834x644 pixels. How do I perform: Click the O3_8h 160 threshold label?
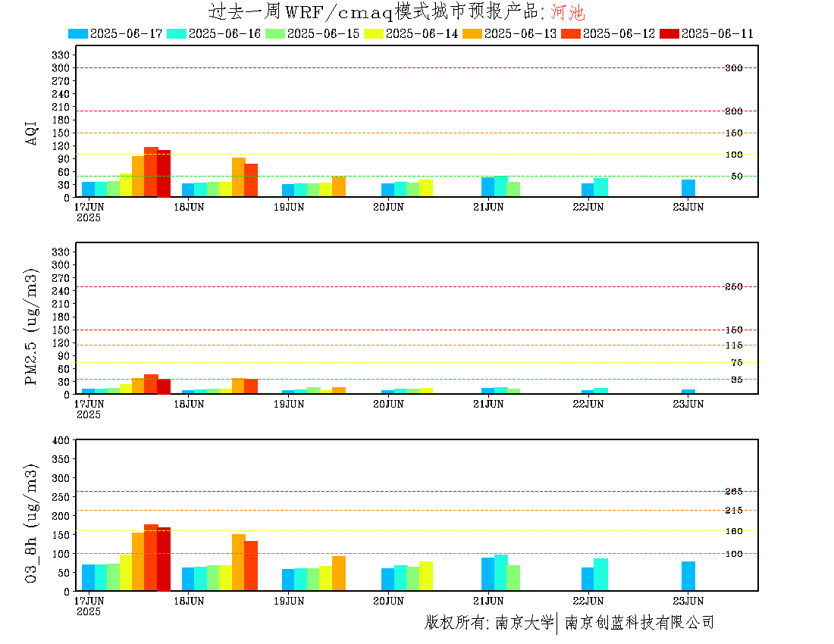pyautogui.click(x=734, y=531)
